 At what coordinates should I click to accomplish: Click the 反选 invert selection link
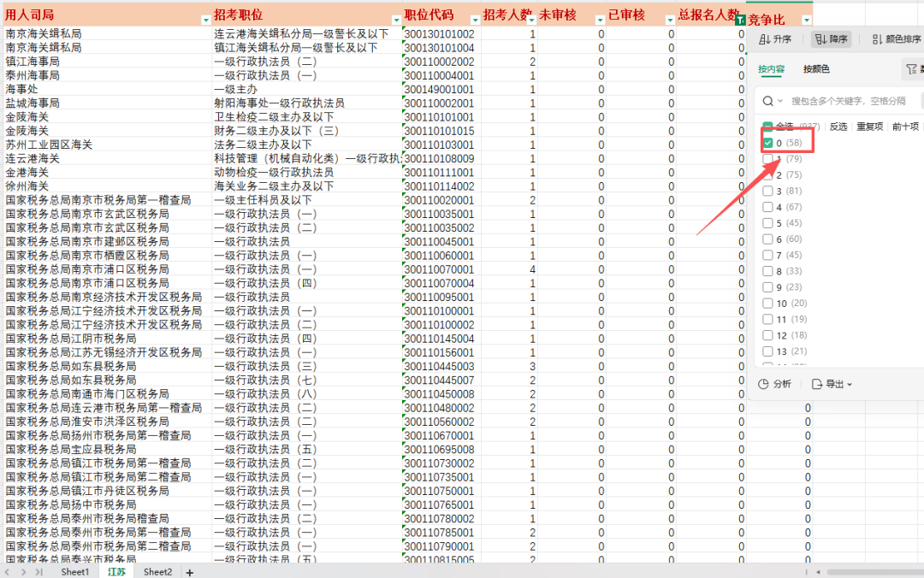838,126
